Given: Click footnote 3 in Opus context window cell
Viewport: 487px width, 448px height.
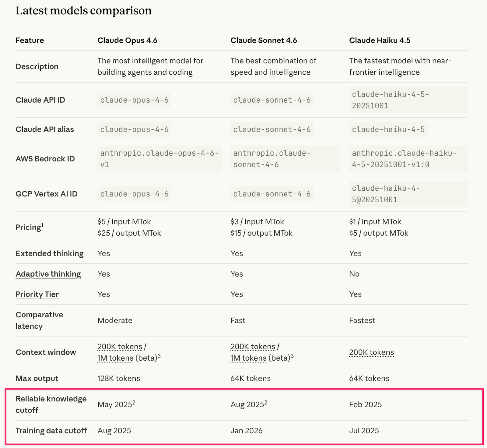Looking at the screenshot, I should (x=159, y=356).
